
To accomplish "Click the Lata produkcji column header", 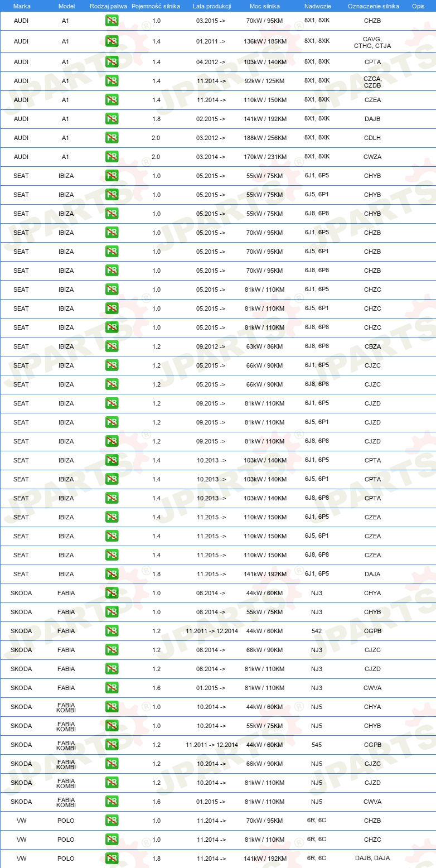I will click(x=212, y=6).
